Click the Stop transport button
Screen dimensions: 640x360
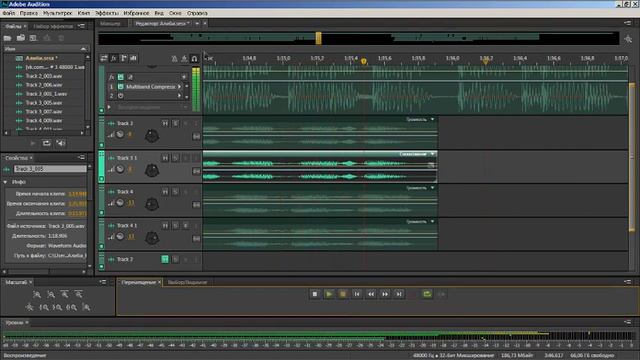click(x=315, y=294)
